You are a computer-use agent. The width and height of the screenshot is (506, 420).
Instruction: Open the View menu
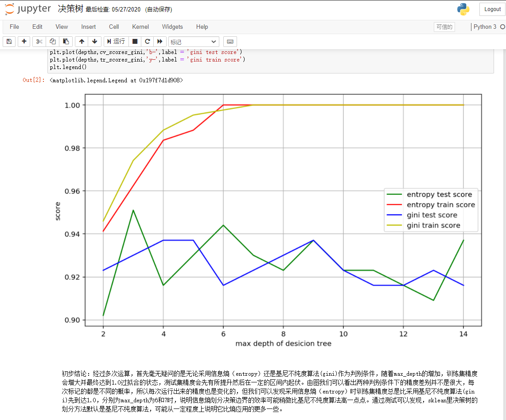(x=62, y=27)
